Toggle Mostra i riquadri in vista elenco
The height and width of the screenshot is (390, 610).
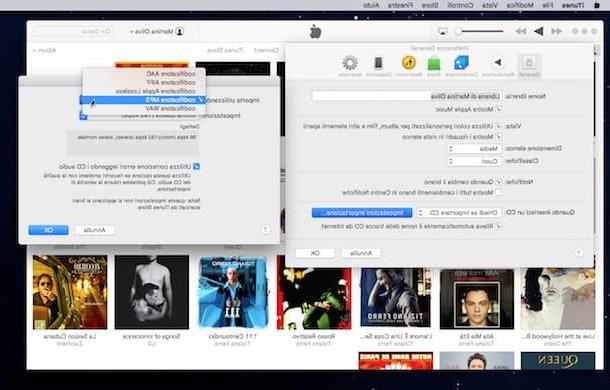tap(498, 137)
